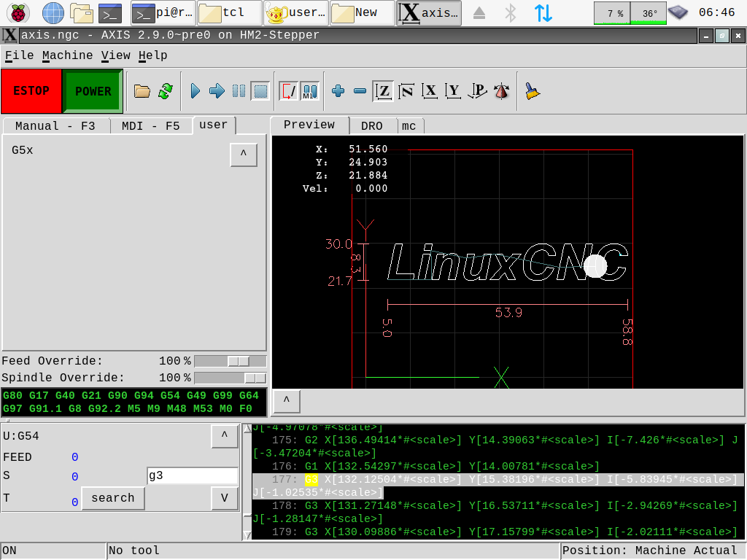Reload the current file
The width and height of the screenshot is (747, 560).
point(166,91)
